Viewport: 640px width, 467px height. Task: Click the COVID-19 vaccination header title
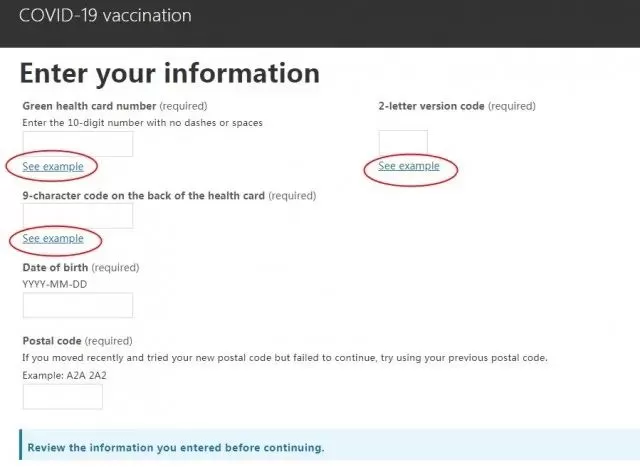click(x=105, y=16)
